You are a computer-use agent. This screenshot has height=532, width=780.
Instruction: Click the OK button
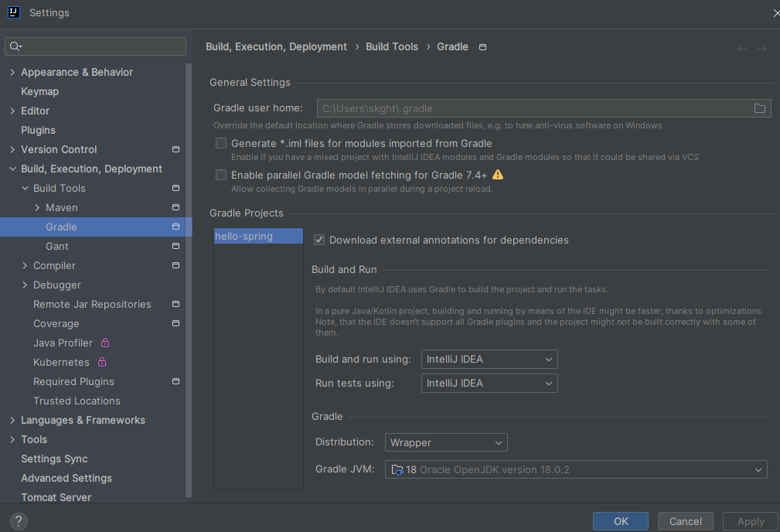click(620, 521)
